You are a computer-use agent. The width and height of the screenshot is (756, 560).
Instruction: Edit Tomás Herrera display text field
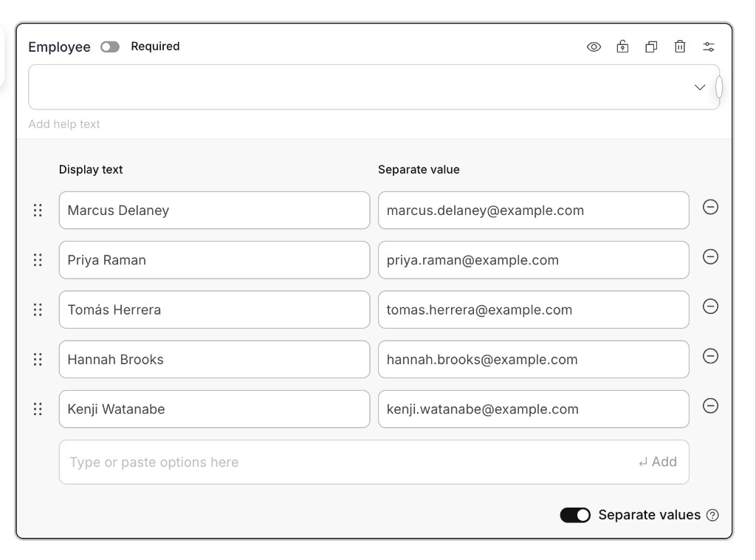pos(215,310)
